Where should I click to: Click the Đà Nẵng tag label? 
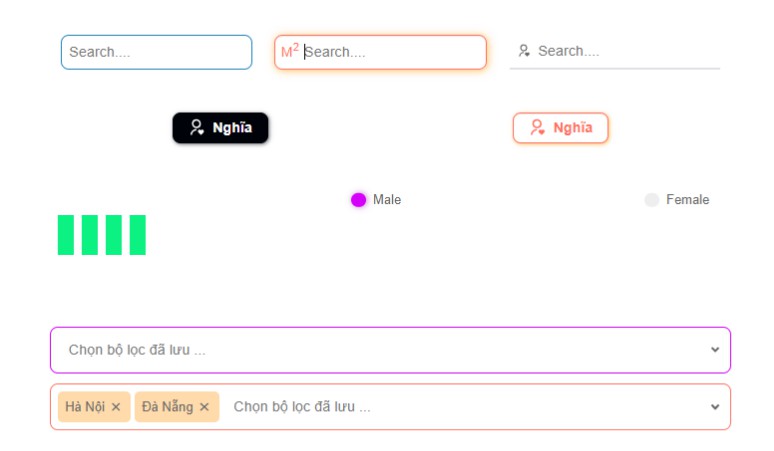tap(166, 407)
